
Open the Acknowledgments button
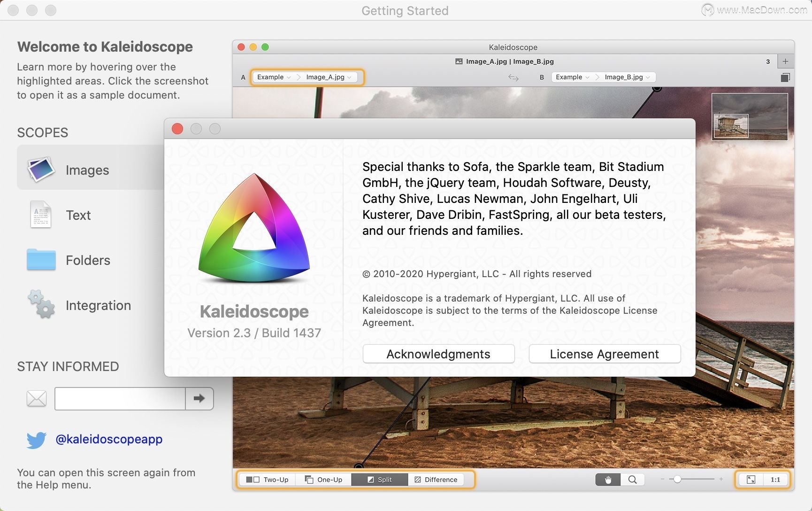click(x=438, y=354)
